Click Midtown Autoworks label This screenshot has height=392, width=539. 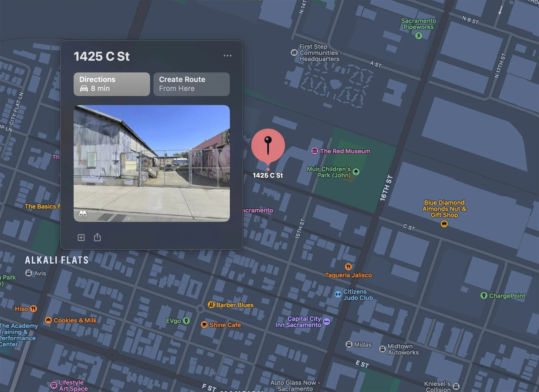[x=403, y=349]
